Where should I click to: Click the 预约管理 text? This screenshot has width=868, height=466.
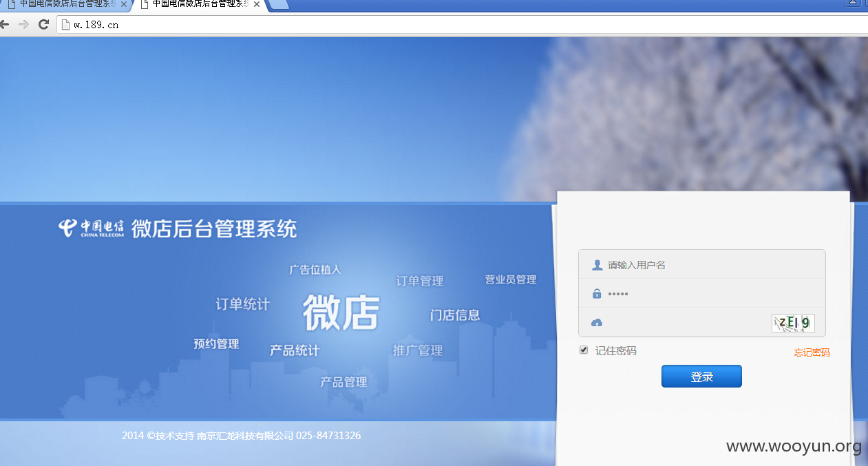pyautogui.click(x=216, y=343)
